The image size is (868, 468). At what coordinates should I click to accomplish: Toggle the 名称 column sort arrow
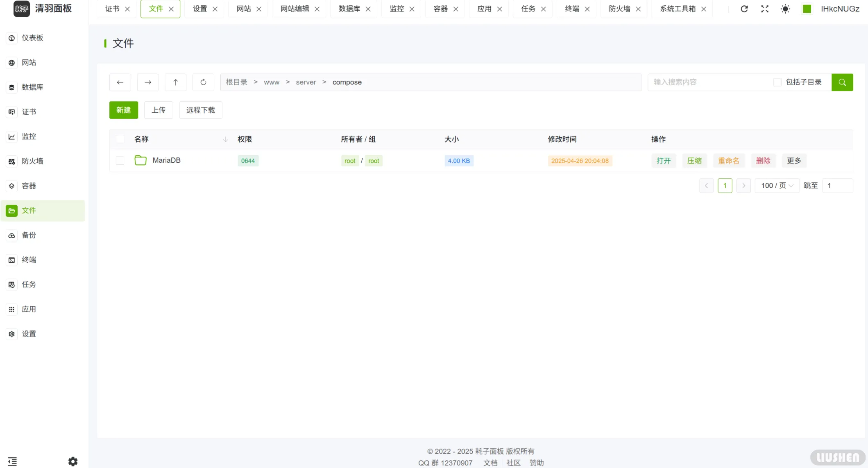[x=225, y=139]
